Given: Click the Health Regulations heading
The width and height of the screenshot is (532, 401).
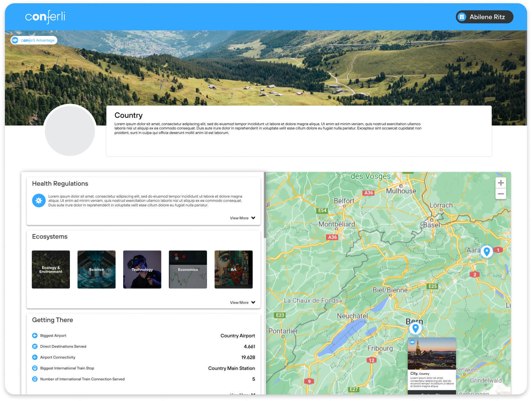Looking at the screenshot, I should tap(60, 184).
